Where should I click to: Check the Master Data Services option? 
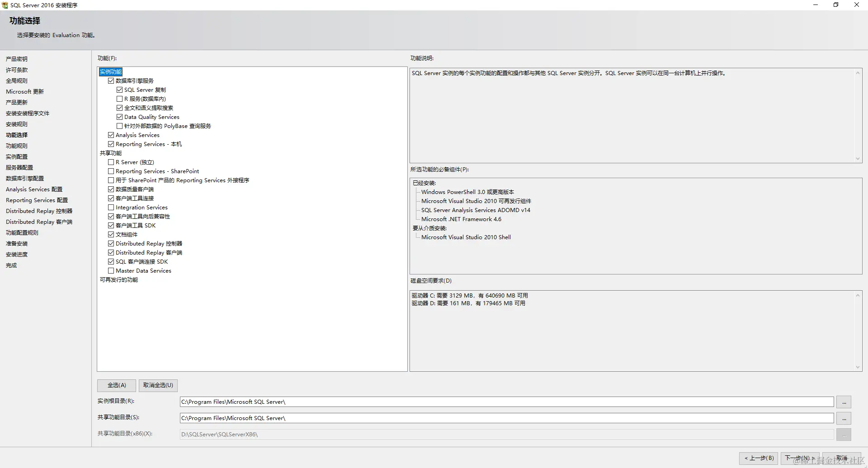(111, 271)
